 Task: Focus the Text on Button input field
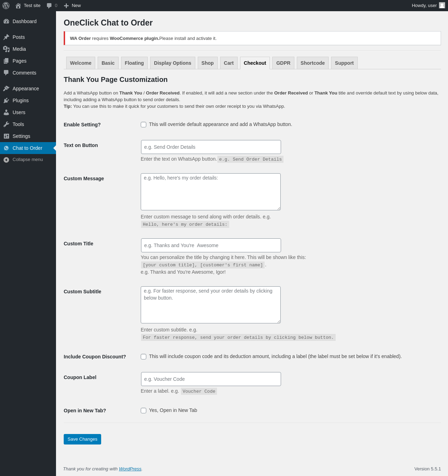coord(211,147)
